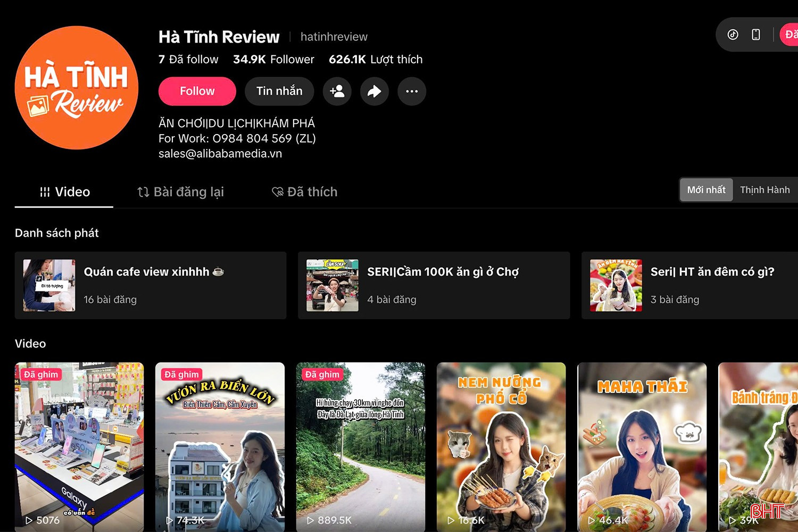Sort videos by Thịnh Hành

tap(765, 190)
